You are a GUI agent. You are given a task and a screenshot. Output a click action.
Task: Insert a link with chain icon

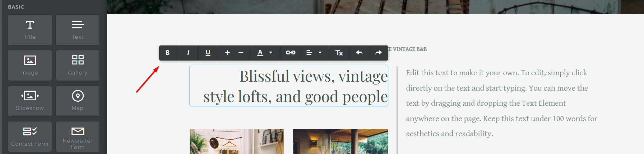coord(291,53)
